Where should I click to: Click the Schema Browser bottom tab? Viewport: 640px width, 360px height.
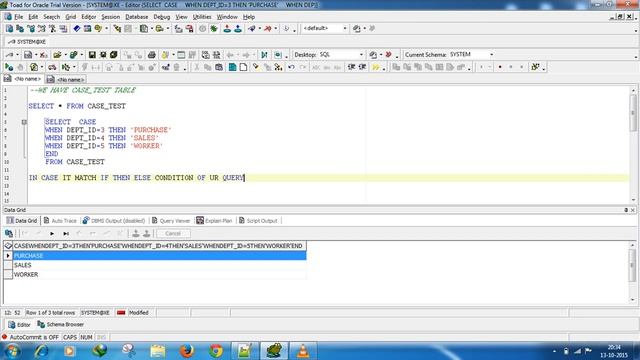[60, 324]
